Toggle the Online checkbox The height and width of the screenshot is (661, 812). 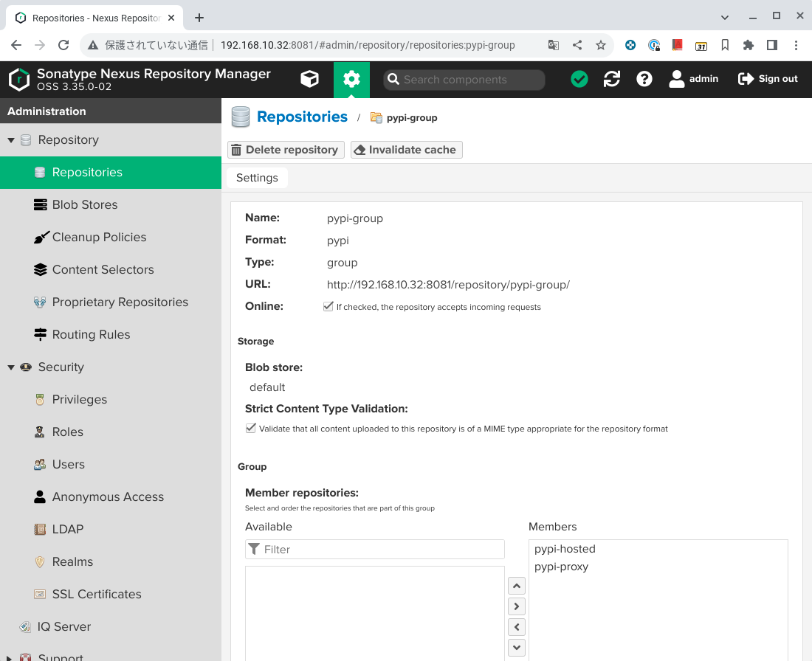pyautogui.click(x=328, y=306)
